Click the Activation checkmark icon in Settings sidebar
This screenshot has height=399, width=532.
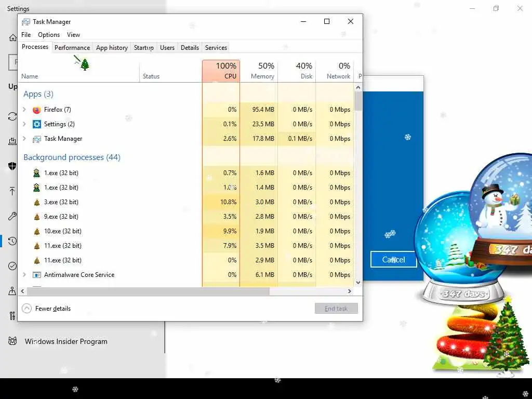click(12, 266)
